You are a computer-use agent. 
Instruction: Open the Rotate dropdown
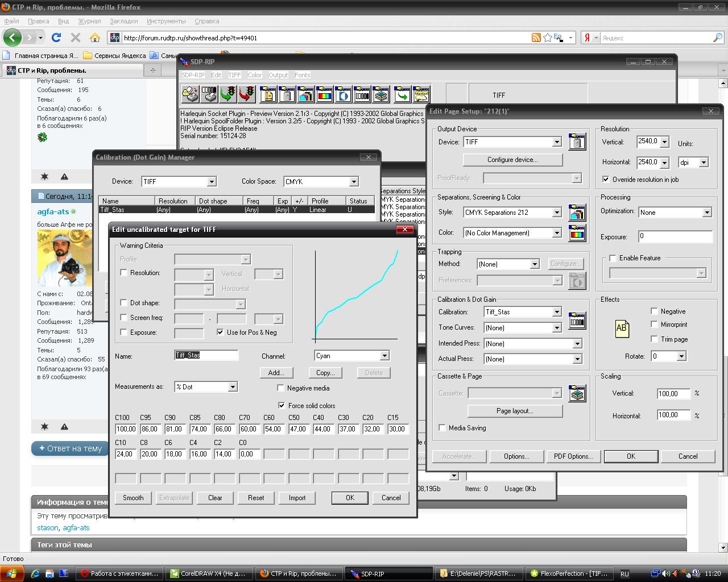681,356
